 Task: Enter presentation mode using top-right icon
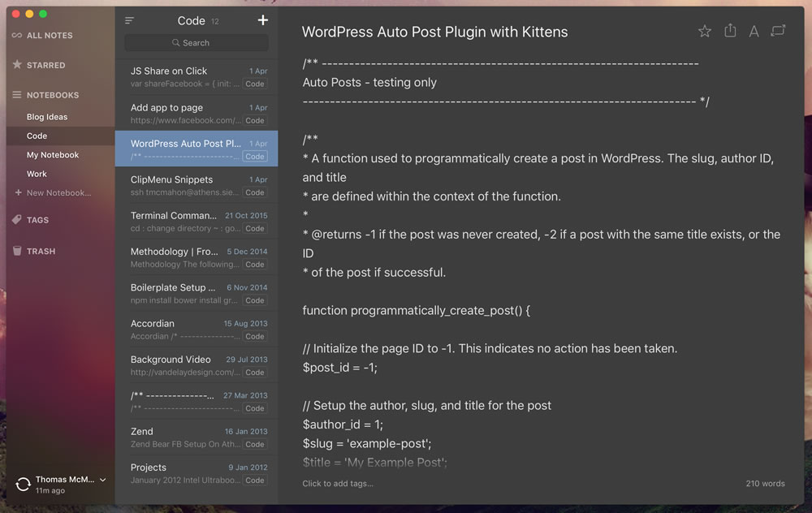tap(778, 31)
